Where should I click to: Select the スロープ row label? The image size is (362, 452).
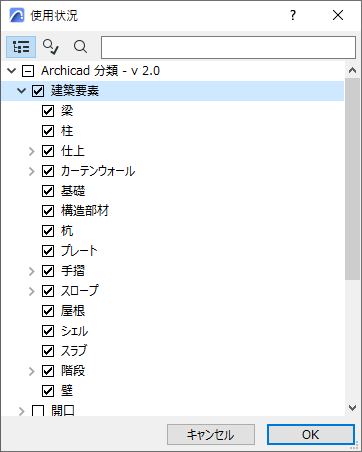tap(80, 291)
